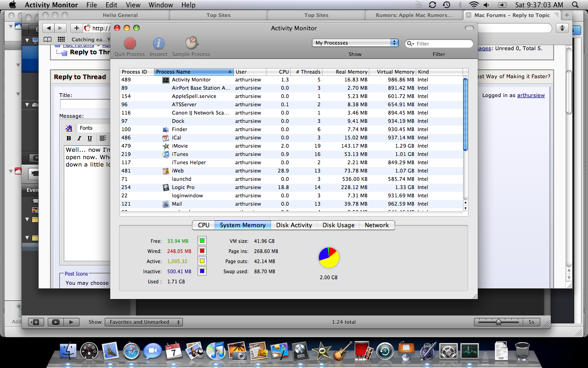Viewport: 588px width, 368px height.
Task: Click the CPU column header
Action: [278, 72]
